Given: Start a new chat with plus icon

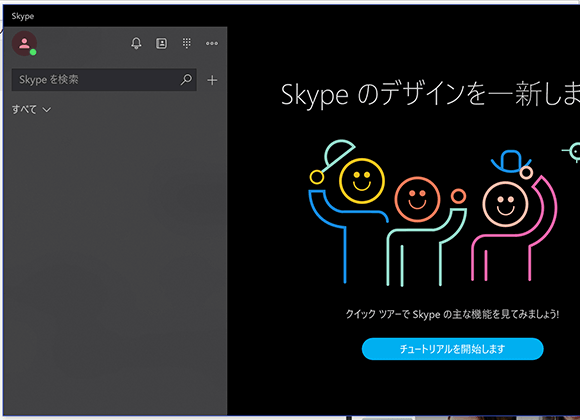Looking at the screenshot, I should point(212,80).
